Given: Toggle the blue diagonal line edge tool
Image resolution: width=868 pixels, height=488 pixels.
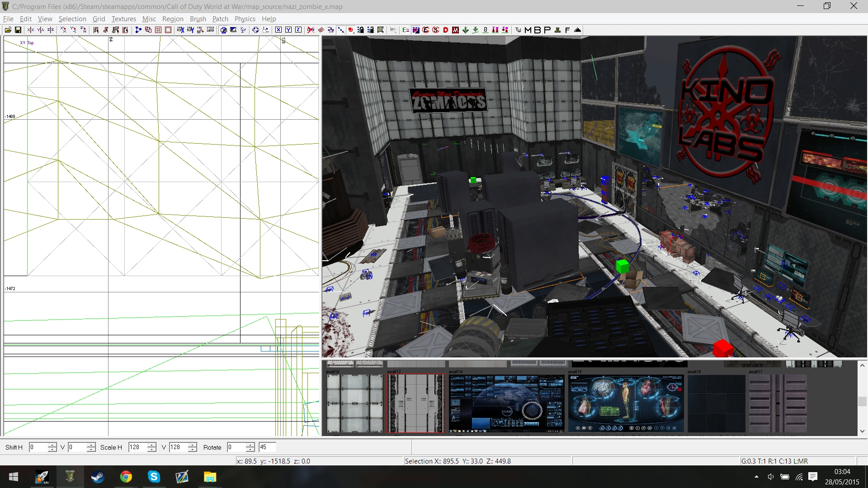Looking at the screenshot, I should pyautogui.click(x=341, y=30).
